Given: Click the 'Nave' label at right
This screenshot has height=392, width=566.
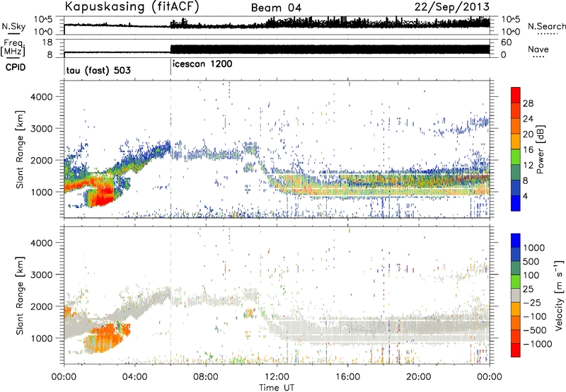Looking at the screenshot, I should click(538, 50).
